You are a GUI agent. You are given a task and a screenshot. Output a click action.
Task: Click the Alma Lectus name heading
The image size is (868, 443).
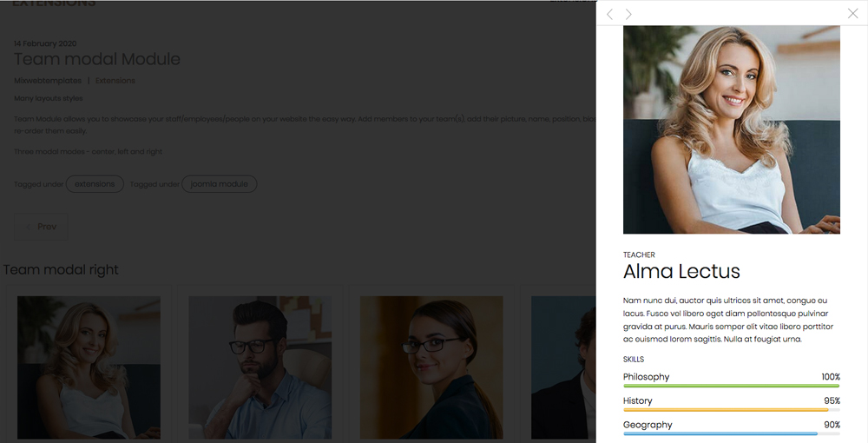point(681,271)
